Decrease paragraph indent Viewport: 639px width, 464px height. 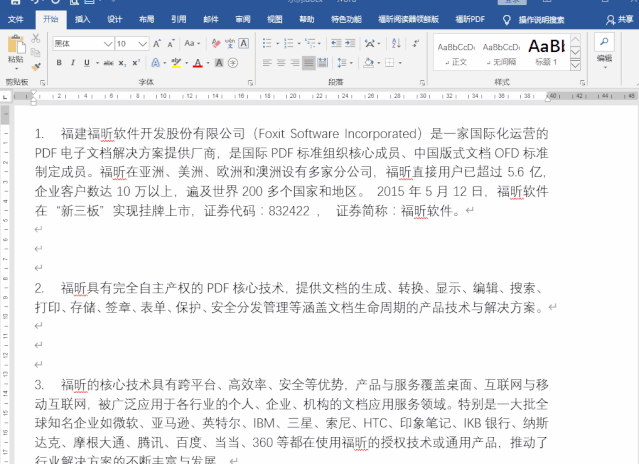(x=336, y=43)
